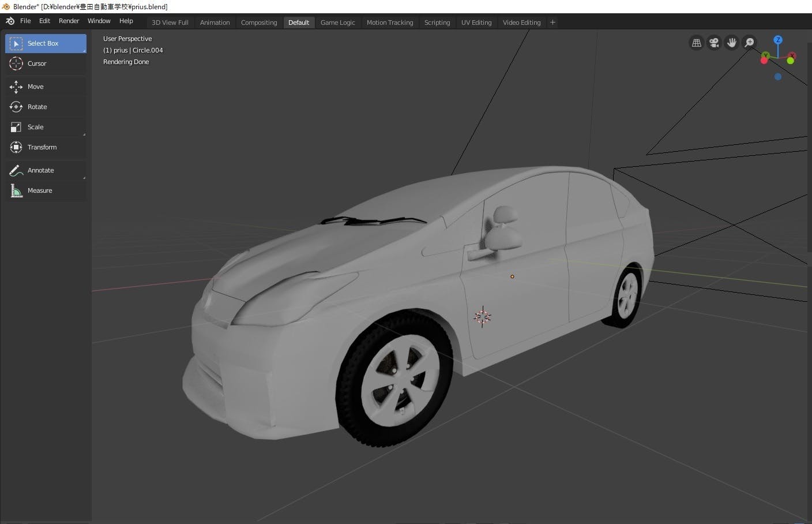The height and width of the screenshot is (524, 812).
Task: Switch to the Transform tool
Action: point(42,147)
